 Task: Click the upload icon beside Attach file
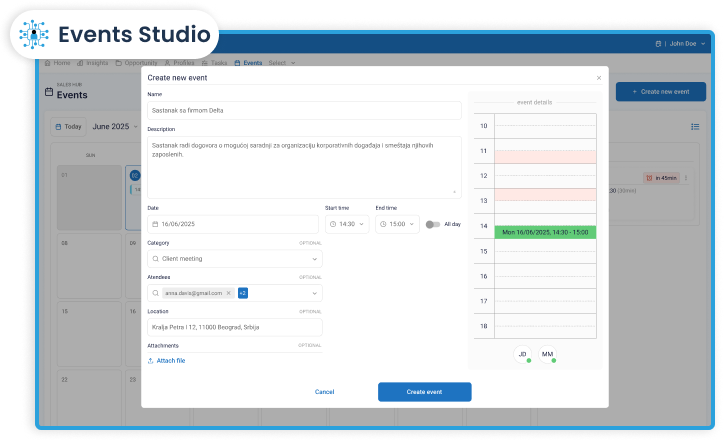[x=151, y=360]
